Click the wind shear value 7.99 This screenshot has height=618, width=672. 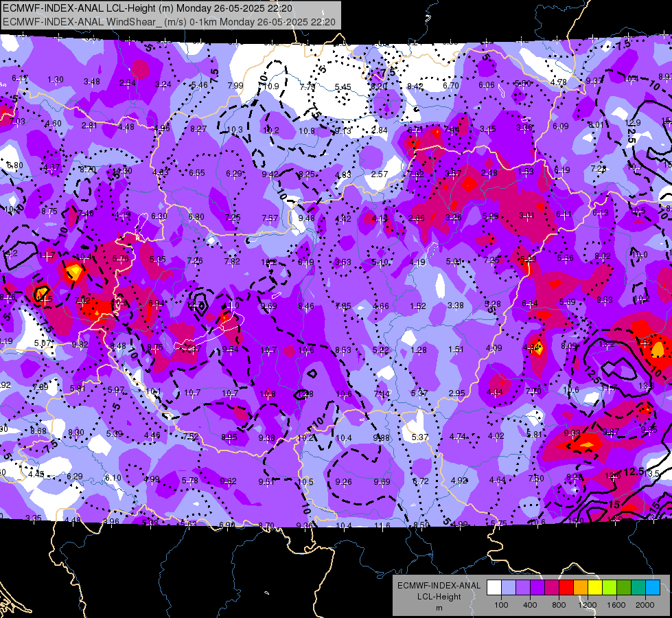click(x=235, y=85)
